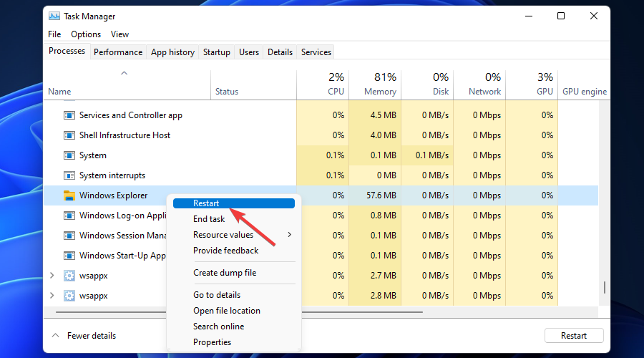Click the 4.0 MB memory value
644x358 pixels.
pos(384,135)
